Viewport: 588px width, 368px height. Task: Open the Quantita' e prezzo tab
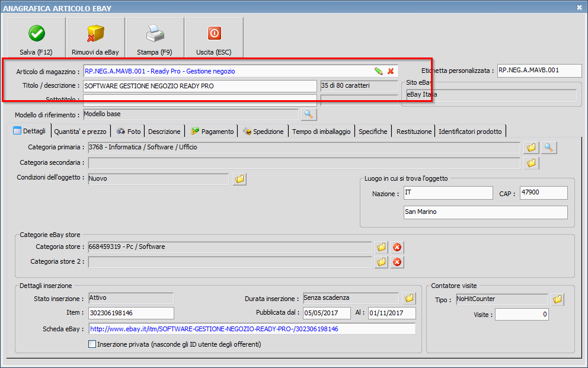(x=80, y=132)
